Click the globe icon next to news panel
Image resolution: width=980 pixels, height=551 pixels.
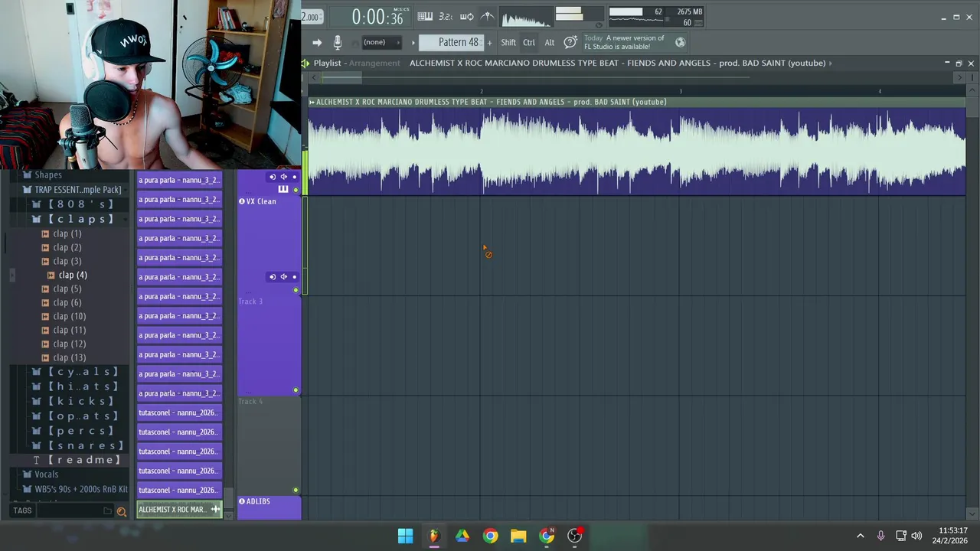click(680, 42)
